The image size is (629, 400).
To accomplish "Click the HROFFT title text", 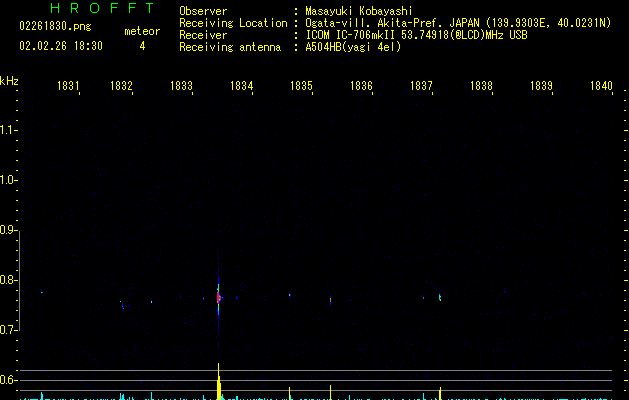I will click(103, 8).
